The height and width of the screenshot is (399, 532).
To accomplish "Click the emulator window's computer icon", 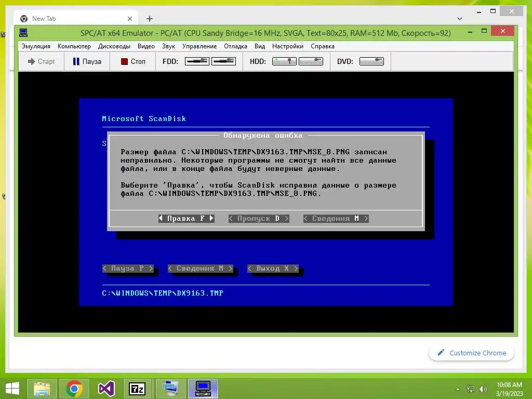I will [23, 33].
